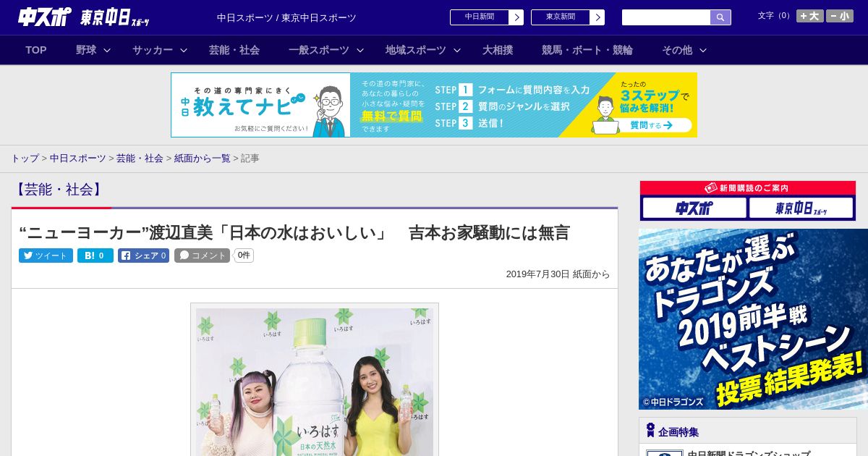Open the 野球 menu
The height and width of the screenshot is (456, 868).
coord(86,50)
